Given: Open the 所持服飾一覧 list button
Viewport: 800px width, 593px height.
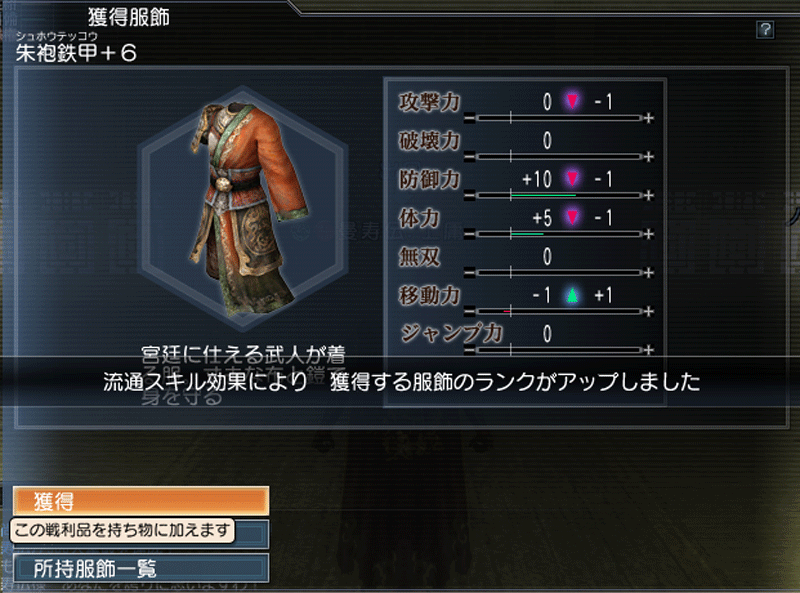Looking at the screenshot, I should 141,568.
